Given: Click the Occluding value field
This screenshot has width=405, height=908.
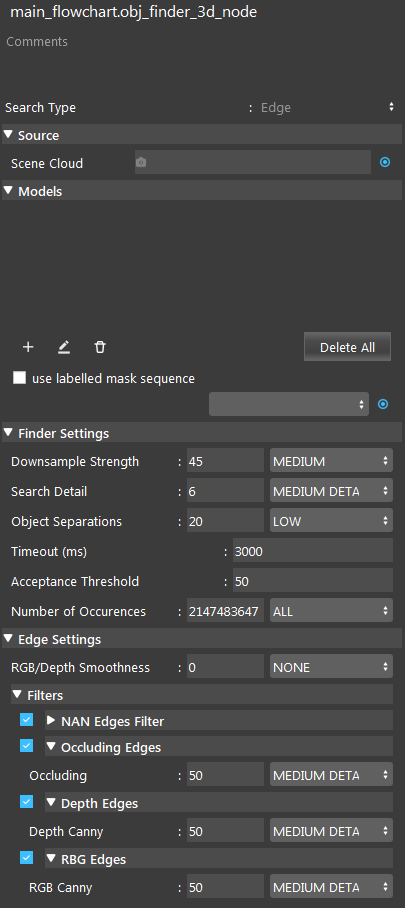Looking at the screenshot, I should (x=225, y=775).
